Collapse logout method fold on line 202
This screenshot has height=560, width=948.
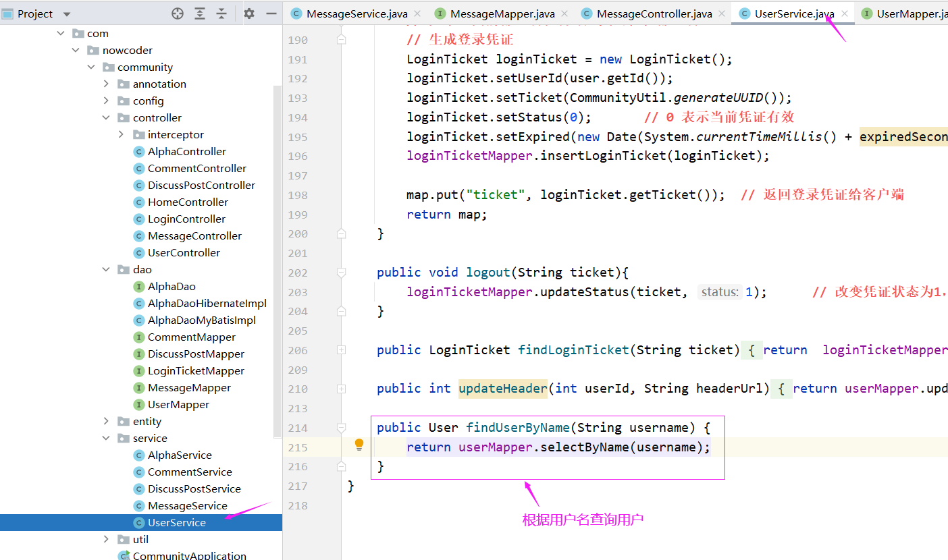pyautogui.click(x=341, y=273)
